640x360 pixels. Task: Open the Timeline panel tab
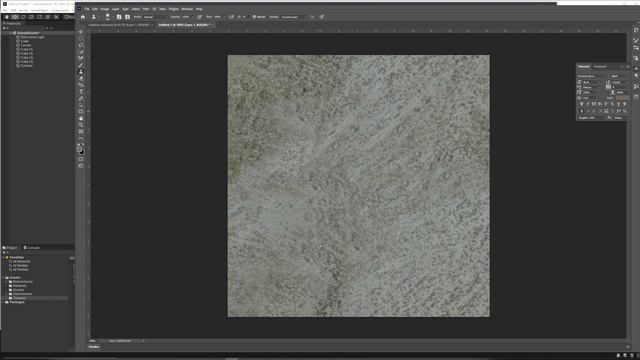(x=94, y=347)
